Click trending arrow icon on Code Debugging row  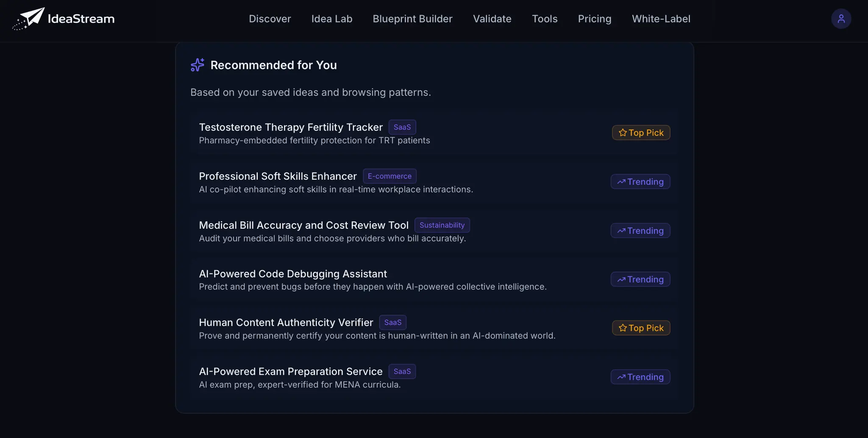click(621, 280)
